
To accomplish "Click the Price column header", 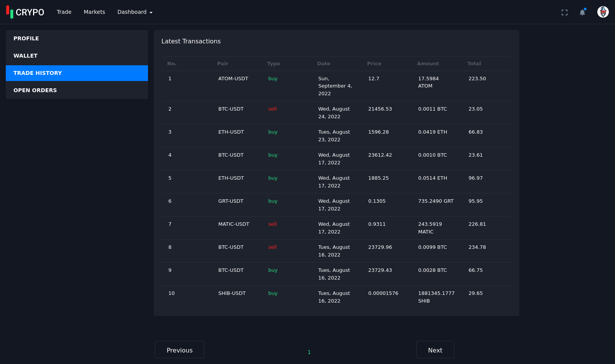I will pyautogui.click(x=374, y=64).
